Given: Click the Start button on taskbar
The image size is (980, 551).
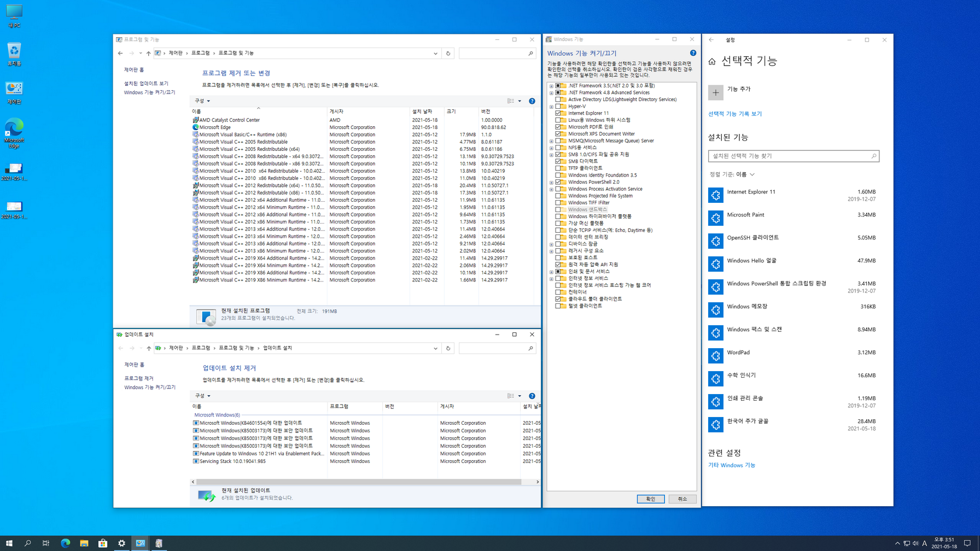Looking at the screenshot, I should pyautogui.click(x=9, y=543).
